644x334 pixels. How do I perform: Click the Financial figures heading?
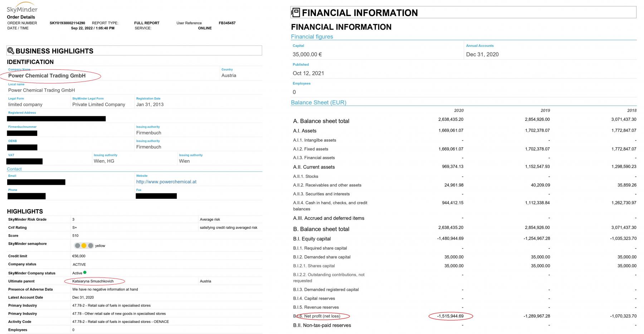pos(312,36)
